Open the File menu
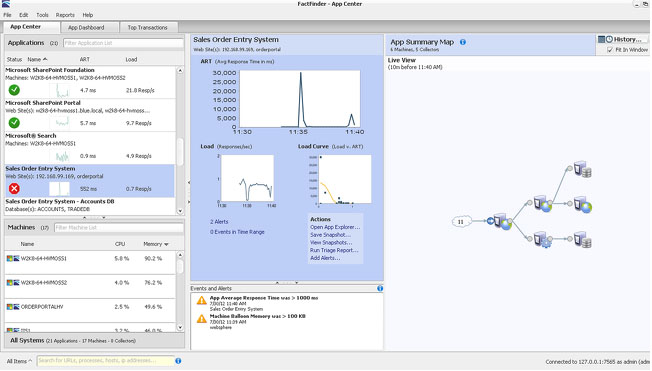 point(7,15)
